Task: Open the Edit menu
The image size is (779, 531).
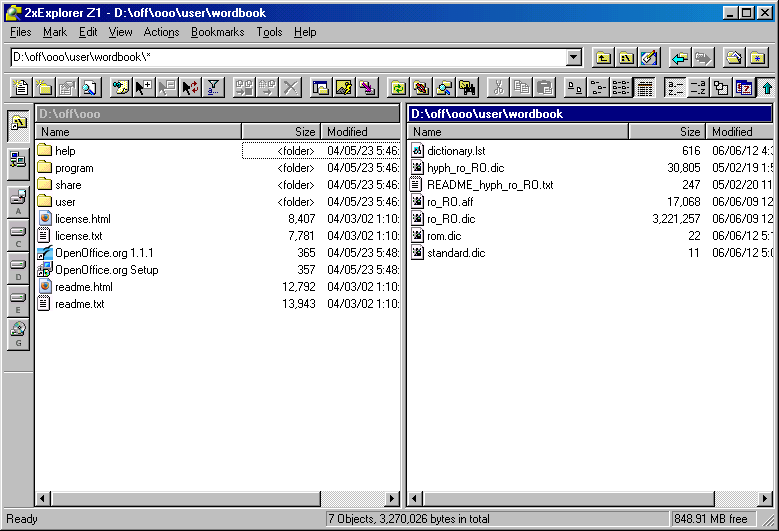Action: [88, 32]
